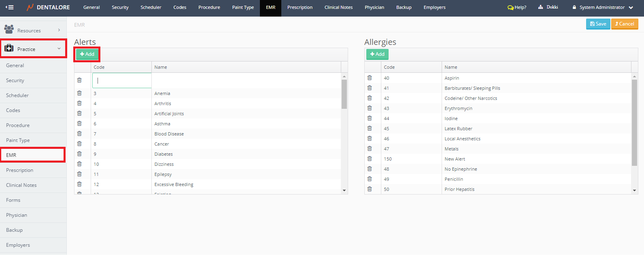Switch to the Prescription top tab
Image resolution: width=644 pixels, height=256 pixels.
[300, 7]
